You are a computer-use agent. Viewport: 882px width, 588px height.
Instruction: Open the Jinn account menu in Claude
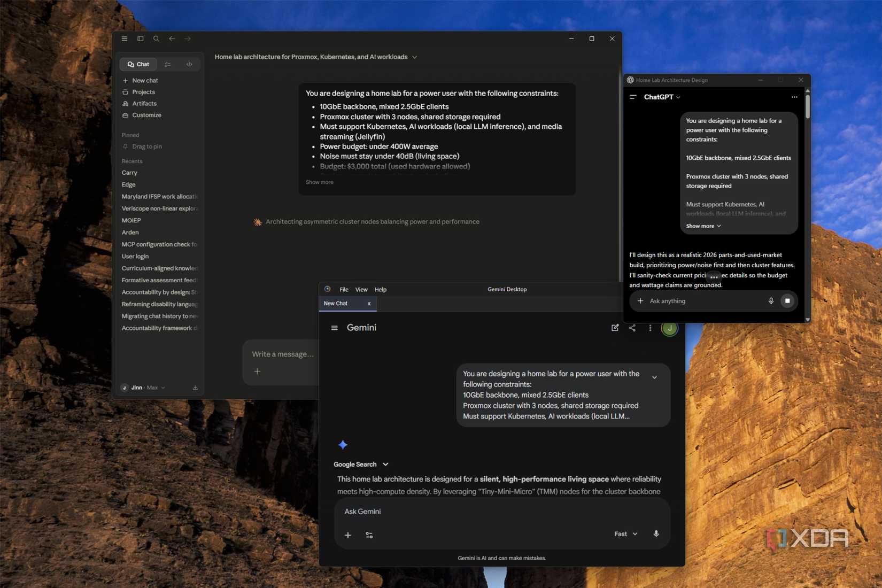point(143,388)
